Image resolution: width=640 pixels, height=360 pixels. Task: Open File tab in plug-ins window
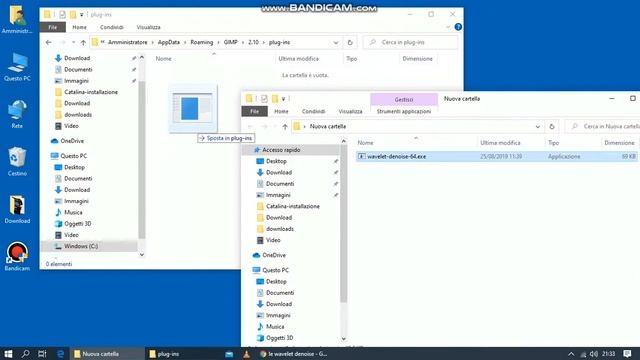click(53, 27)
